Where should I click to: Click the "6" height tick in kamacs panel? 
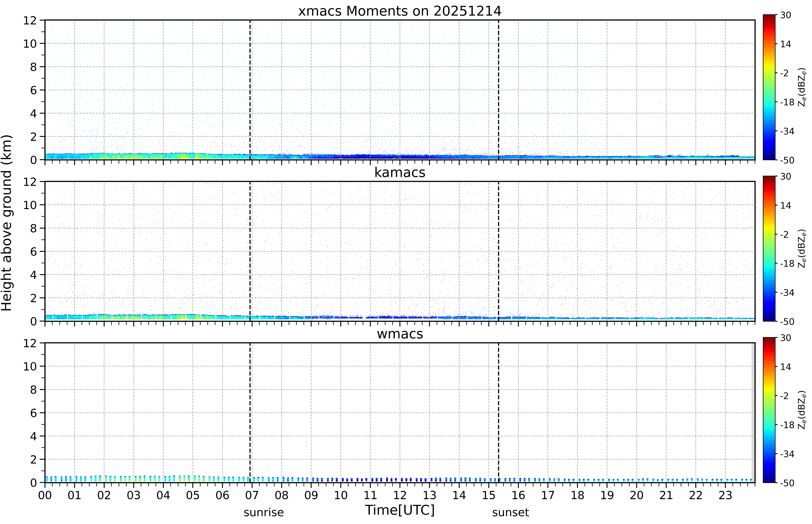(x=33, y=251)
